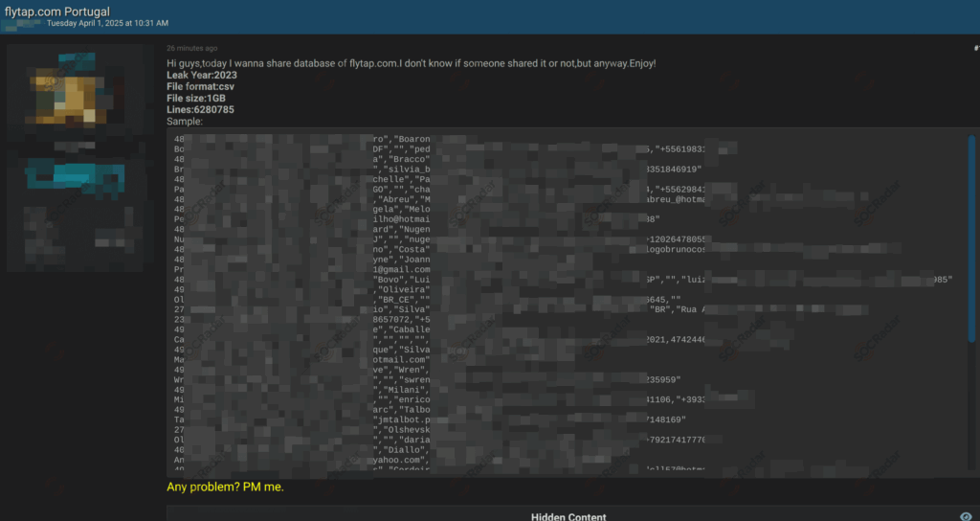Click the File size:1GB line

click(x=195, y=99)
